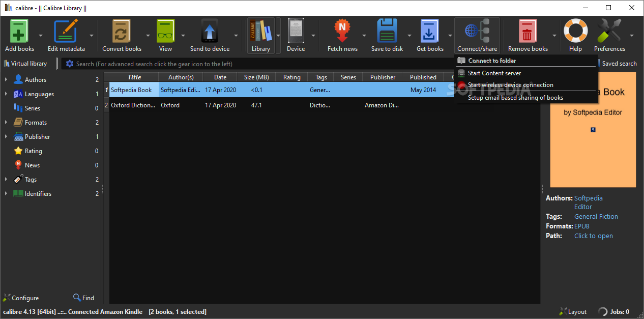
Task: Open the Help lifebuoy icon
Action: click(575, 32)
